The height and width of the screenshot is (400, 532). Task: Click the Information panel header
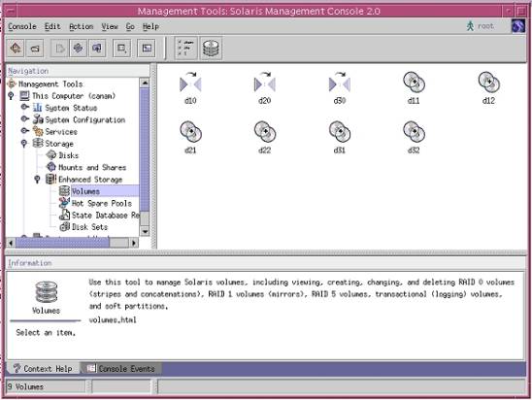[x=266, y=263]
